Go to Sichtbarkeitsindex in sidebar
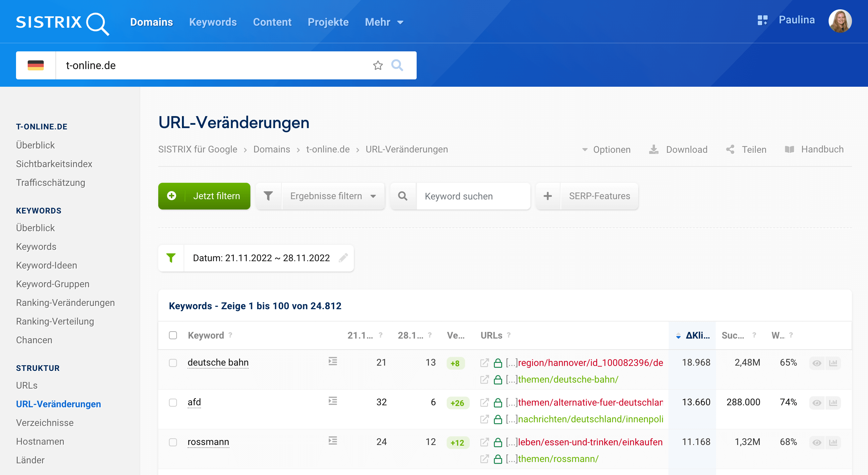The height and width of the screenshot is (475, 868). click(54, 164)
